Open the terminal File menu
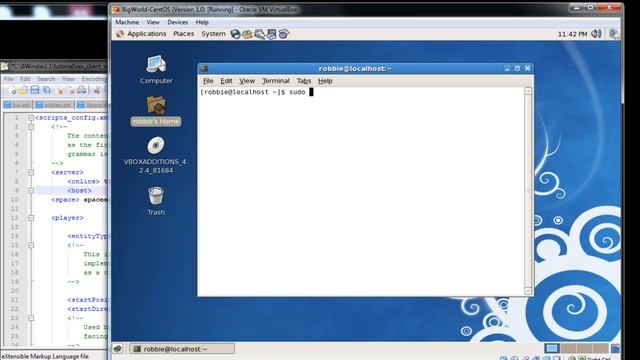The height and width of the screenshot is (360, 640). [208, 81]
